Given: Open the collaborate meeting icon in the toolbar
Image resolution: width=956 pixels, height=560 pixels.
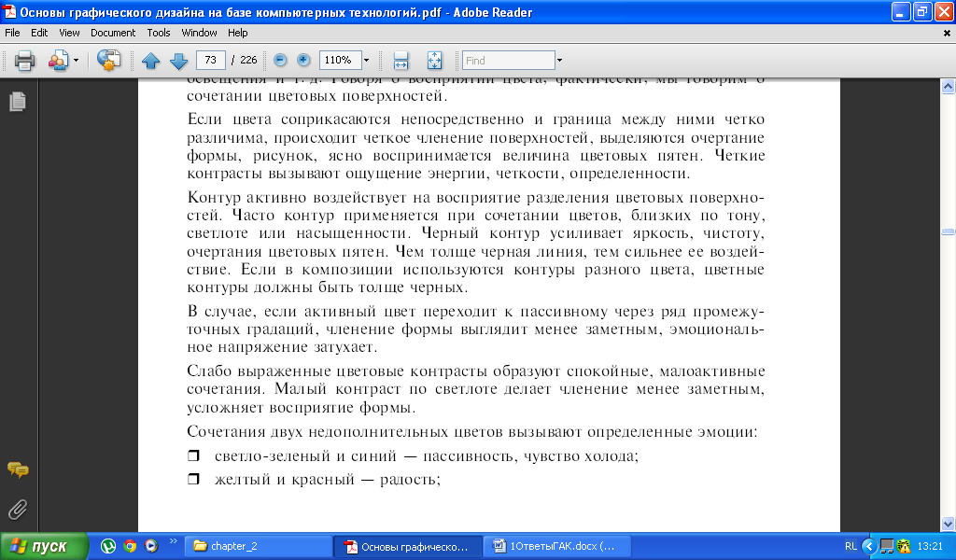Looking at the screenshot, I should (58, 61).
